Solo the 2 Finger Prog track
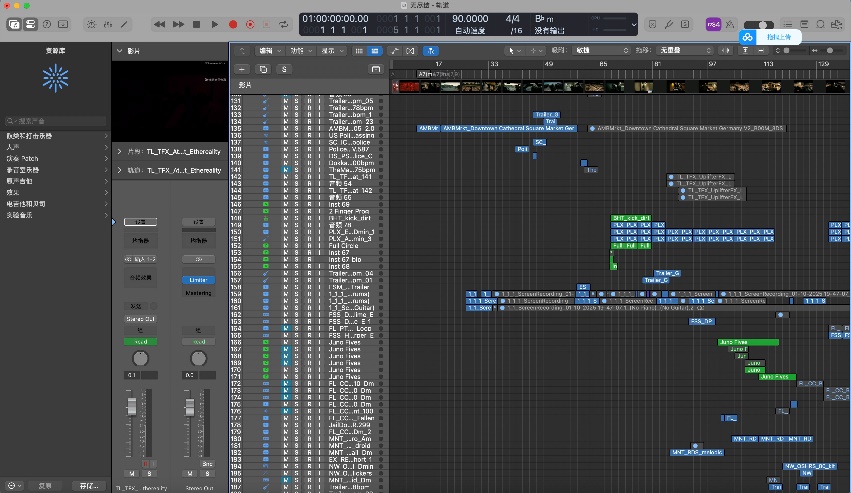The image size is (851, 493). [x=296, y=212]
